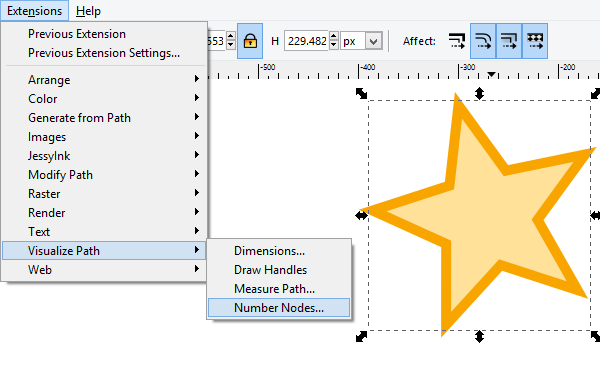This screenshot has height=375, width=600.
Task: Click the left-middle horizontal scale handle
Action: pos(361,216)
